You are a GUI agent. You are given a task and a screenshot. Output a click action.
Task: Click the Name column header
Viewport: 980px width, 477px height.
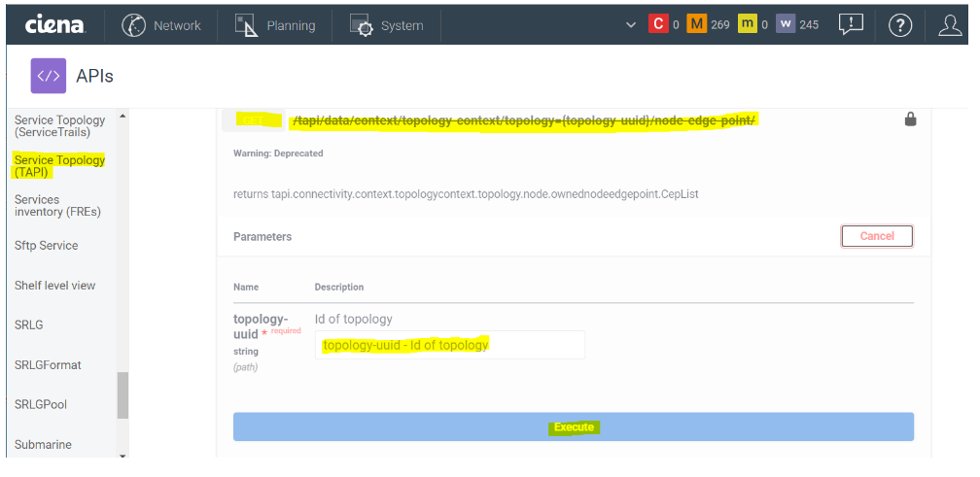tap(246, 288)
